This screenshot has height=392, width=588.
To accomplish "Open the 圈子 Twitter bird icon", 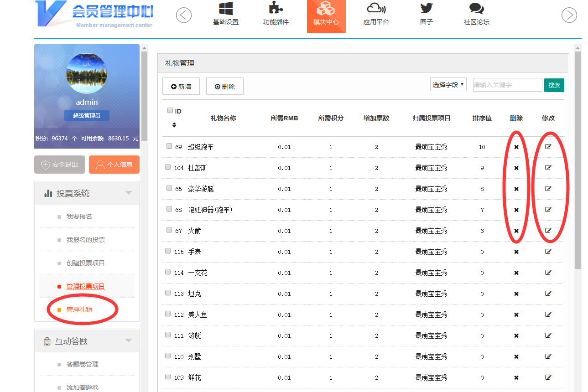I will click(426, 9).
